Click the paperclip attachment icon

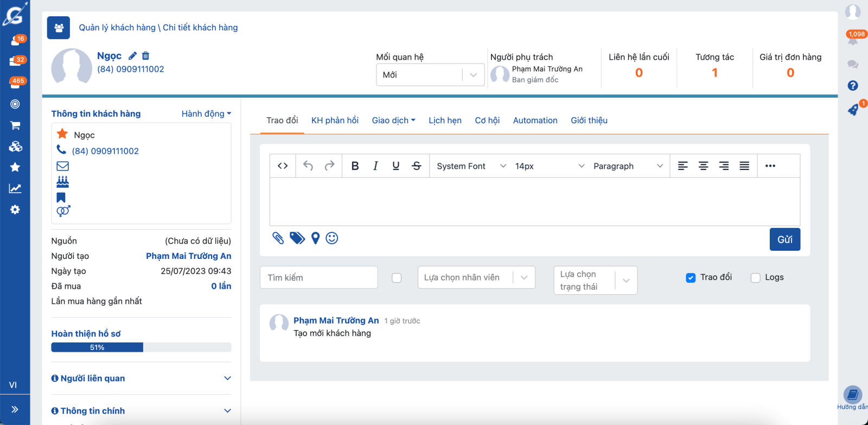click(x=278, y=238)
